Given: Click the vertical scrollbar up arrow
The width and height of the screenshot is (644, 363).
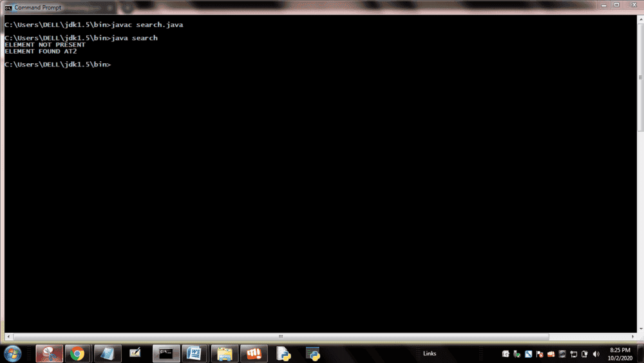Looking at the screenshot, I should pyautogui.click(x=640, y=19).
